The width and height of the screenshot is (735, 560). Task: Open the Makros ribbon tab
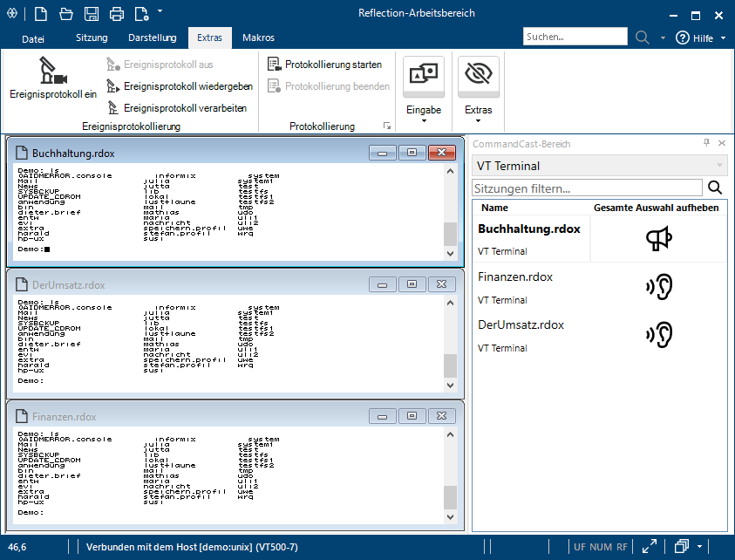[258, 38]
